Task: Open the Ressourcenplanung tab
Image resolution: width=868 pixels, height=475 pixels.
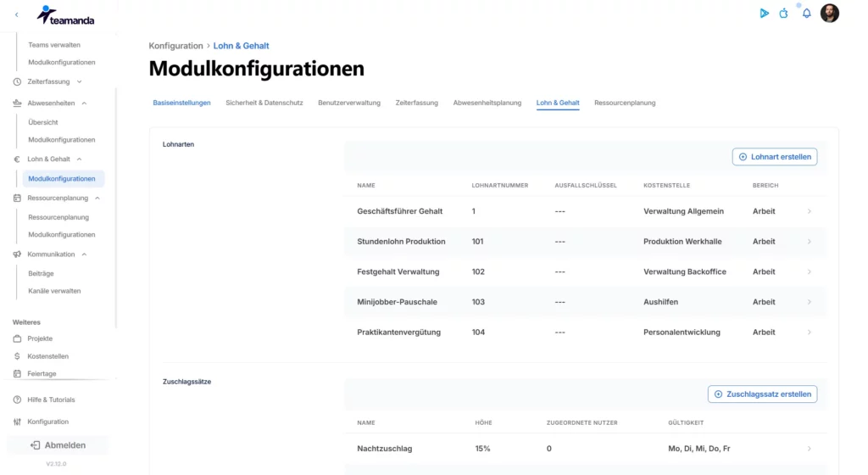Action: tap(625, 103)
